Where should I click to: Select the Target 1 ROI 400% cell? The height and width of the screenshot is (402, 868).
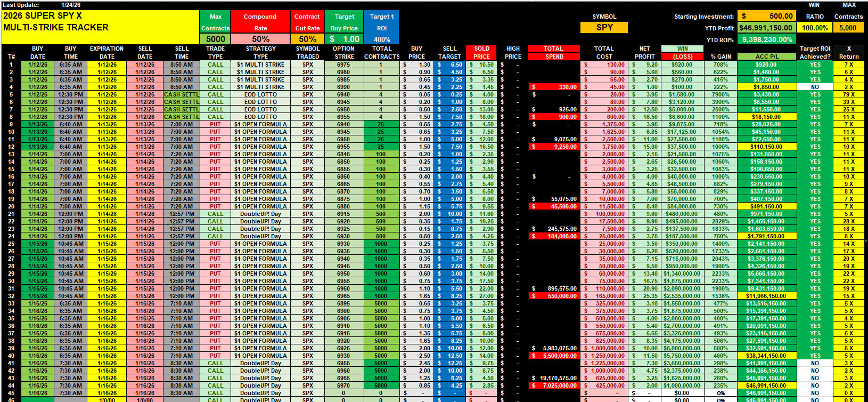point(382,39)
